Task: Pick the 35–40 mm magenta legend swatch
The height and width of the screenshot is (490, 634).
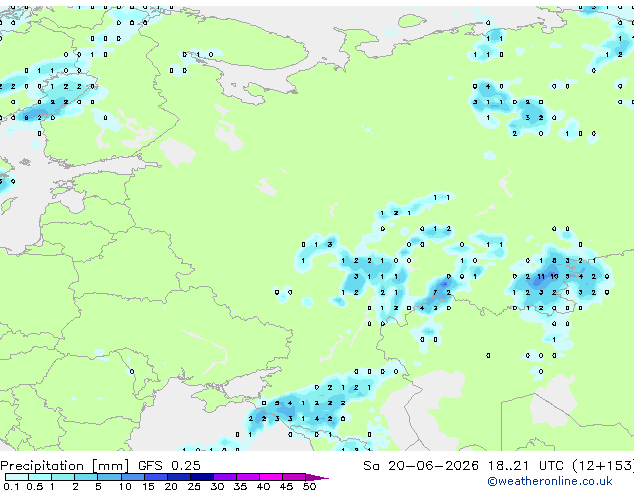Action: click(248, 477)
